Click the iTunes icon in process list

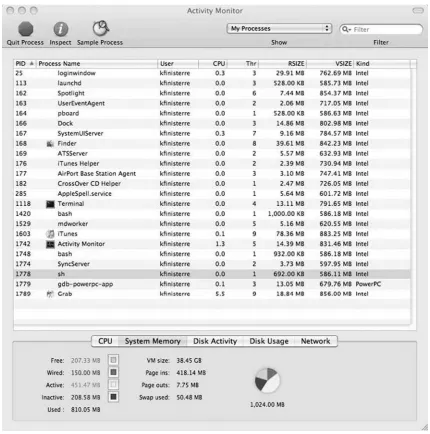tap(50, 234)
